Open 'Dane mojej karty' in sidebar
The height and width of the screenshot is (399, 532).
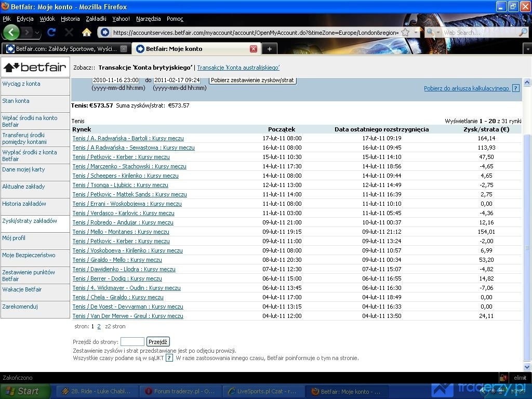[x=23, y=169]
